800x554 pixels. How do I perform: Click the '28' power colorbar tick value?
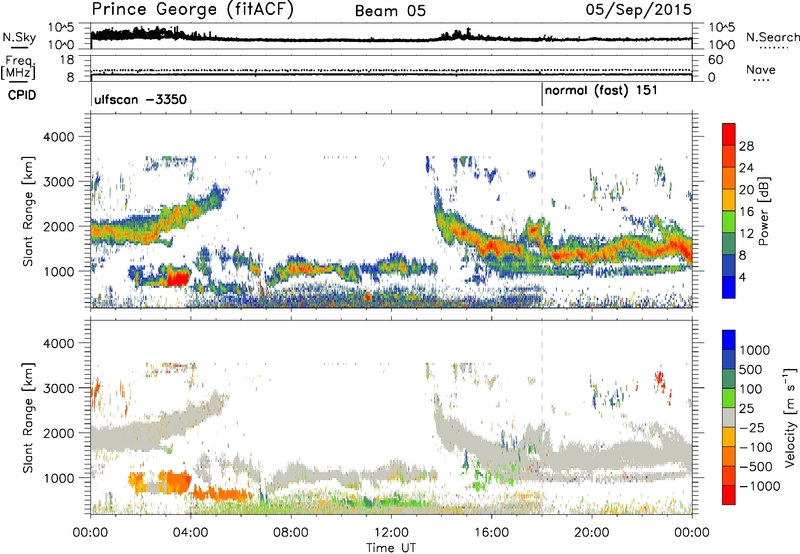pyautogui.click(x=746, y=146)
